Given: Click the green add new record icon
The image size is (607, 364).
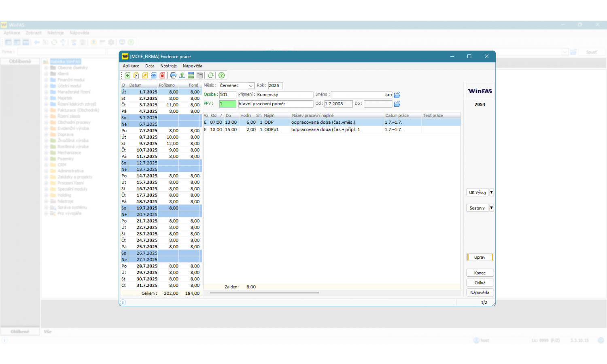Looking at the screenshot, I should (x=127, y=75).
